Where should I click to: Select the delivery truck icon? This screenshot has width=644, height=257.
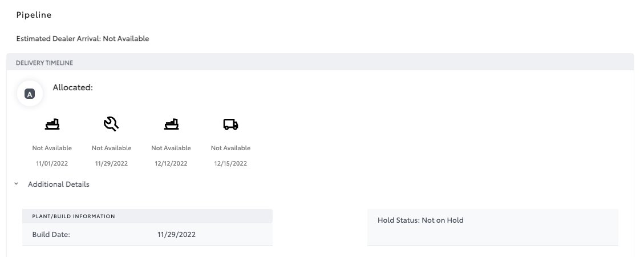coord(231,124)
